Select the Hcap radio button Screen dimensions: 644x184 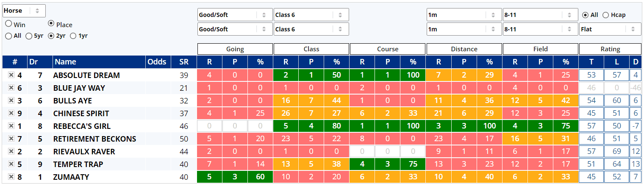(x=605, y=15)
